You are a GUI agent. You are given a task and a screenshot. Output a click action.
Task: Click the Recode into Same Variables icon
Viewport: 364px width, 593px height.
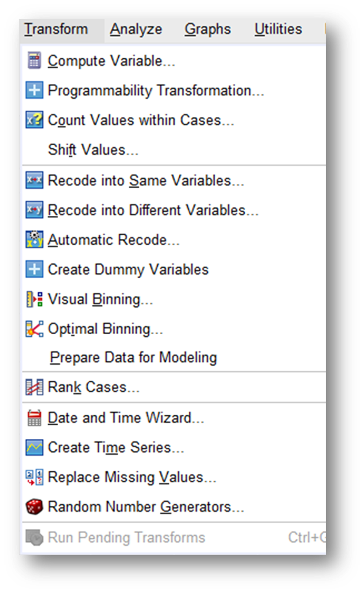click(x=34, y=180)
